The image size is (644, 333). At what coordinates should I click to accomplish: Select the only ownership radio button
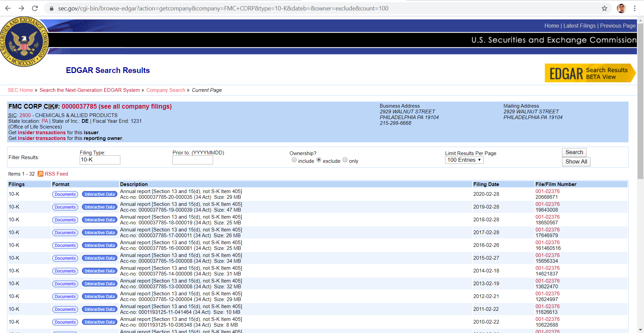345,160
